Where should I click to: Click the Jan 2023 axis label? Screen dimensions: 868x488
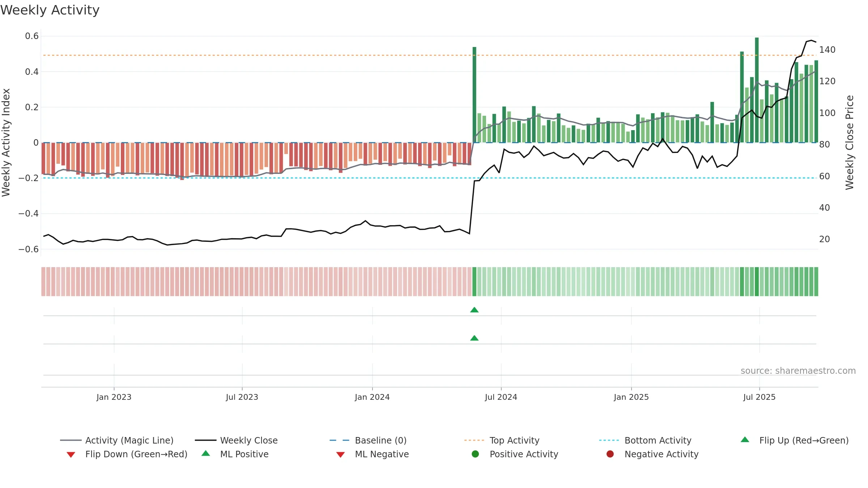click(x=114, y=397)
